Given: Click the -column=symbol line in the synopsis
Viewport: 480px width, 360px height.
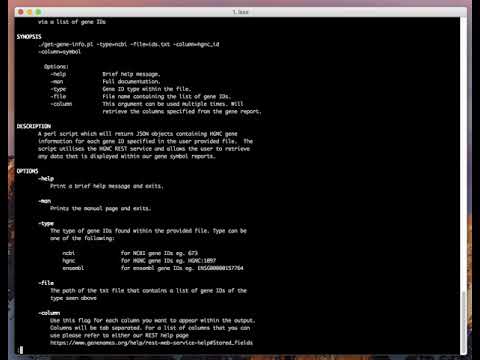Looking at the screenshot, I should coord(59,52).
